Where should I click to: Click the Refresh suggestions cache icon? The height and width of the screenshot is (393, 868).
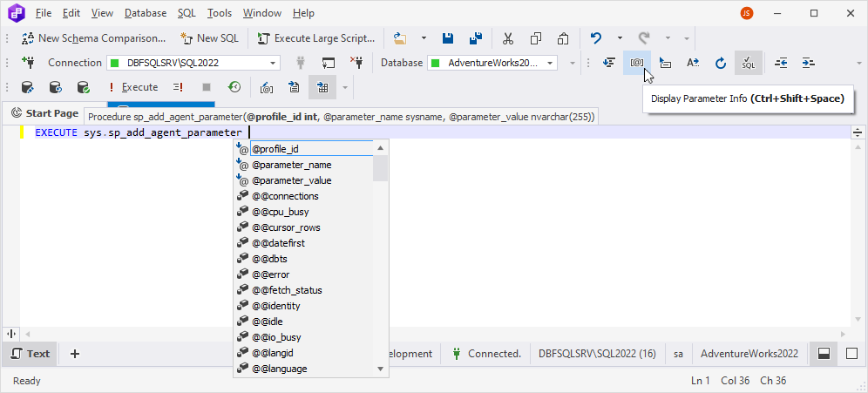coord(720,63)
